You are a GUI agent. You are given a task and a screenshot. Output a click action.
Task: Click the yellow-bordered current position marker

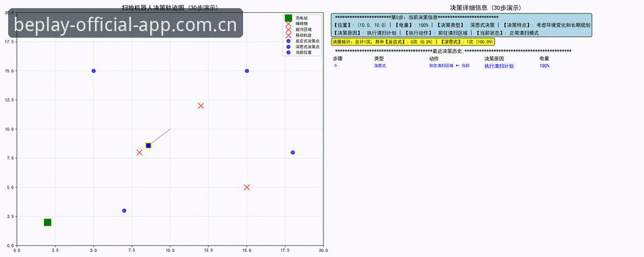pyautogui.click(x=148, y=145)
